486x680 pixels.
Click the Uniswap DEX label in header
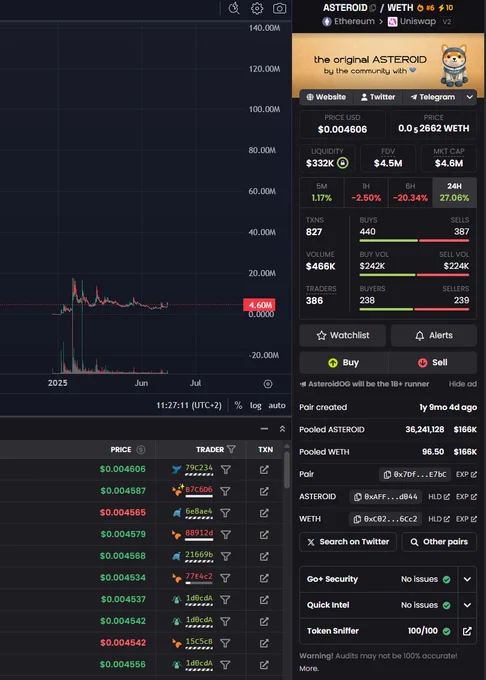(412, 21)
